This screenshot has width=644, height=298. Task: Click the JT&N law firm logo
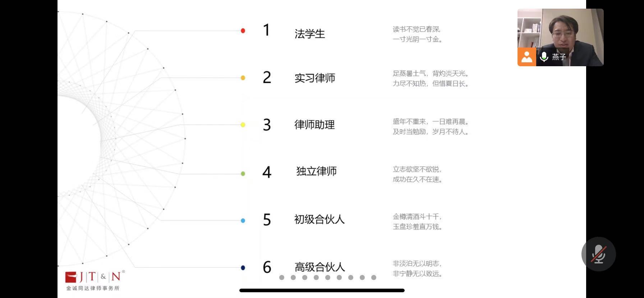coord(95,280)
